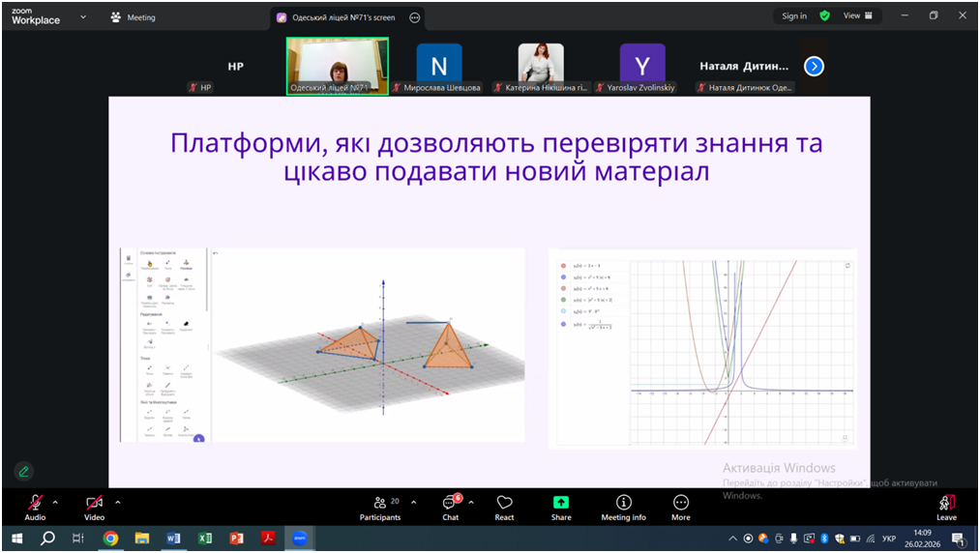Screen dimensions: 980x553
Task: Switch to the Meeting tab
Action: 134,17
